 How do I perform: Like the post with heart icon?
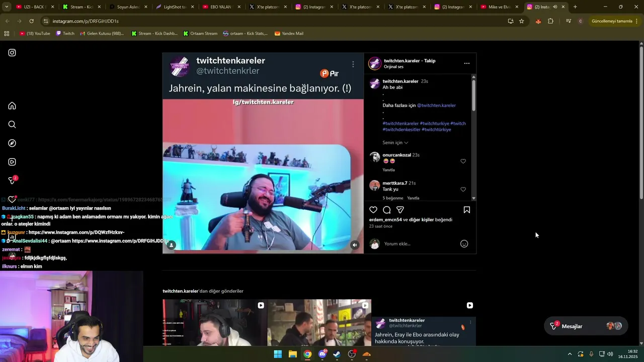tap(373, 210)
